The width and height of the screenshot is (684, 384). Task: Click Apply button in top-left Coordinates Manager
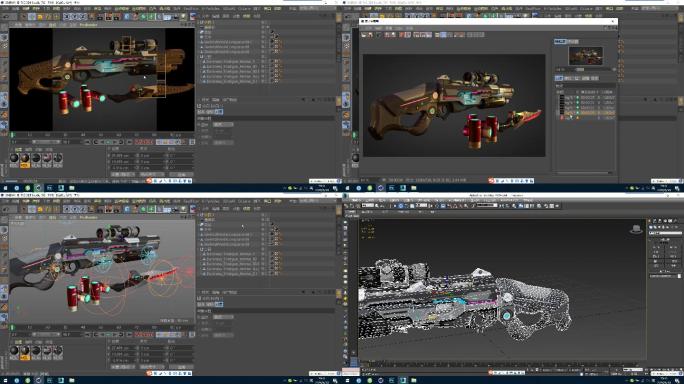coord(181,175)
